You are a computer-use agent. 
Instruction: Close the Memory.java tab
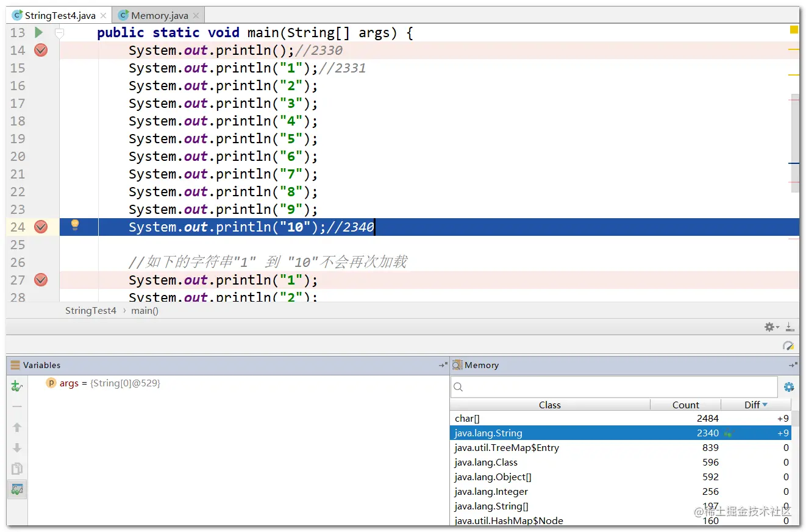(x=196, y=16)
